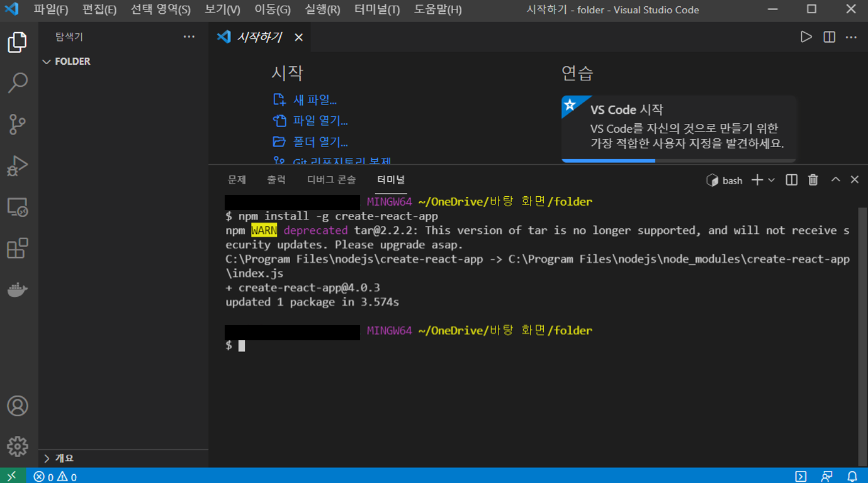Viewport: 868px width, 483px height.
Task: Open the Extensions view
Action: (18, 248)
